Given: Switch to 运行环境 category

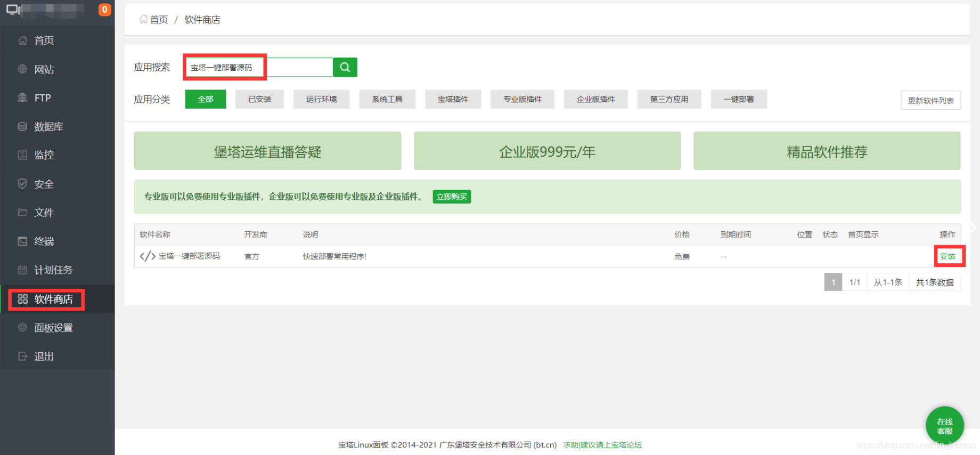Looking at the screenshot, I should (x=321, y=99).
